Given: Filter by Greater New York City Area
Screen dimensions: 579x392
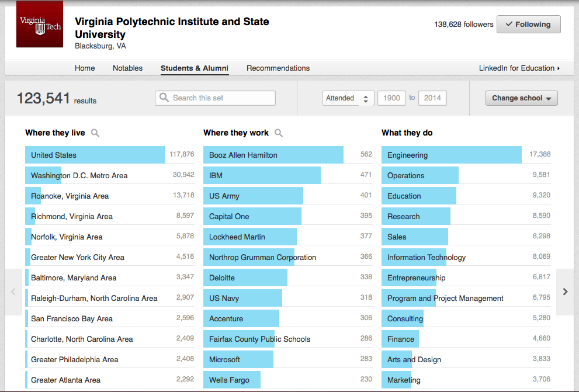Looking at the screenshot, I should (x=110, y=257).
